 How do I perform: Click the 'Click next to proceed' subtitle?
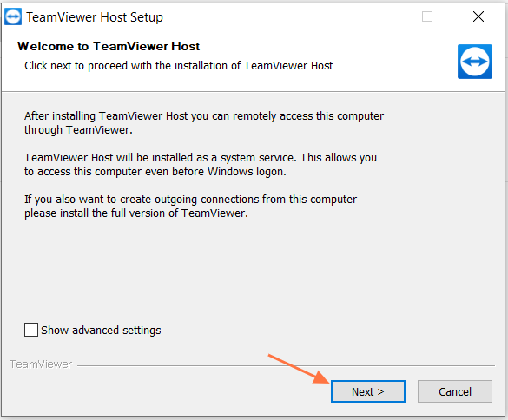pyautogui.click(x=179, y=66)
